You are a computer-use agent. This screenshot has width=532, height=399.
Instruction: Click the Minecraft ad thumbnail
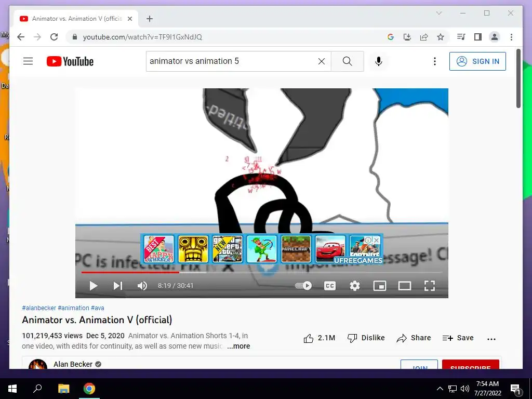(x=296, y=249)
